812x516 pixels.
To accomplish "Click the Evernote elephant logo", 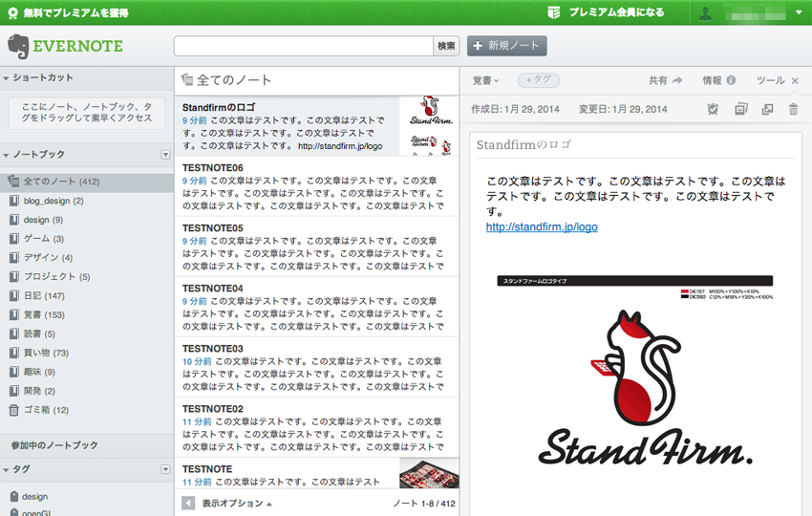I will (x=18, y=47).
